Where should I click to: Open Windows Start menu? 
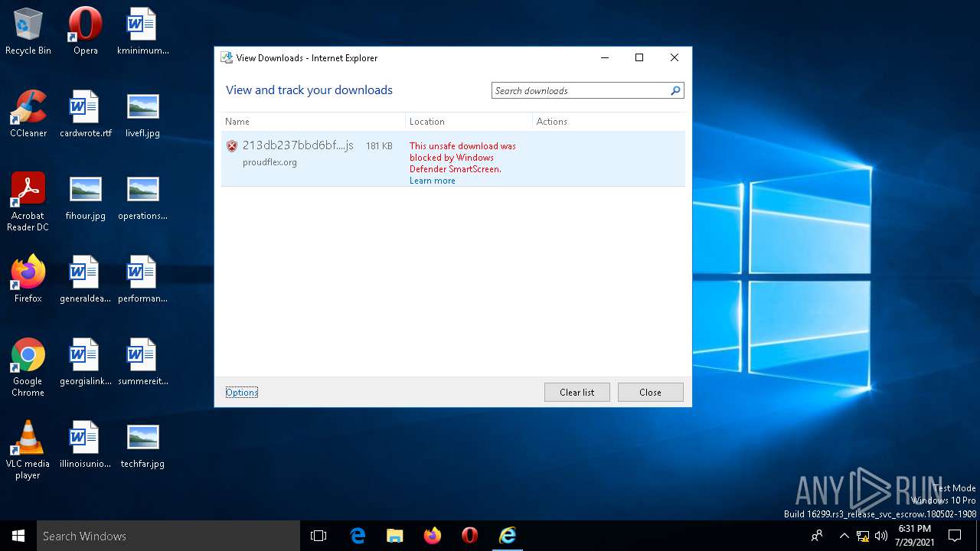pos(18,536)
